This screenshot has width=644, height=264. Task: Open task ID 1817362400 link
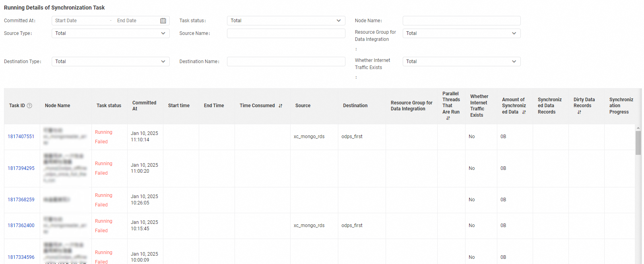21,225
